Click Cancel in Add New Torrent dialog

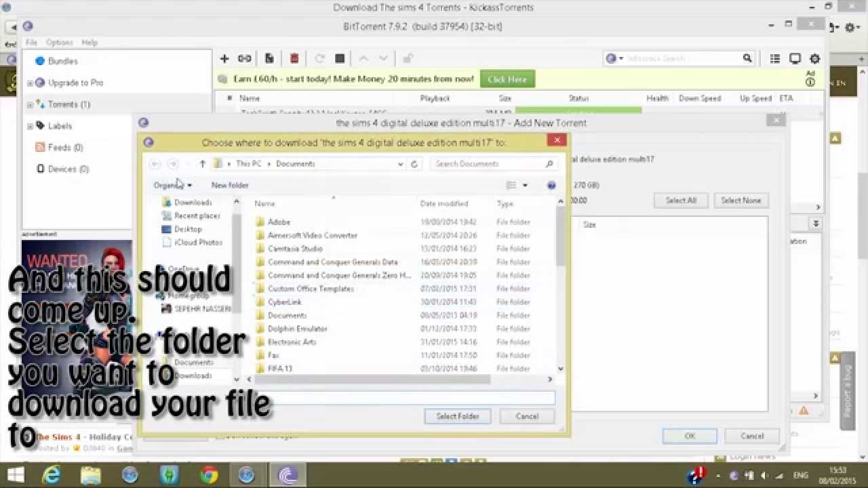click(752, 436)
